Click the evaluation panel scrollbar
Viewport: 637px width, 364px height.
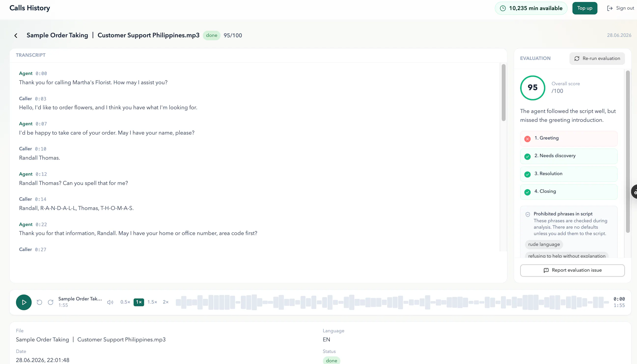pyautogui.click(x=627, y=152)
